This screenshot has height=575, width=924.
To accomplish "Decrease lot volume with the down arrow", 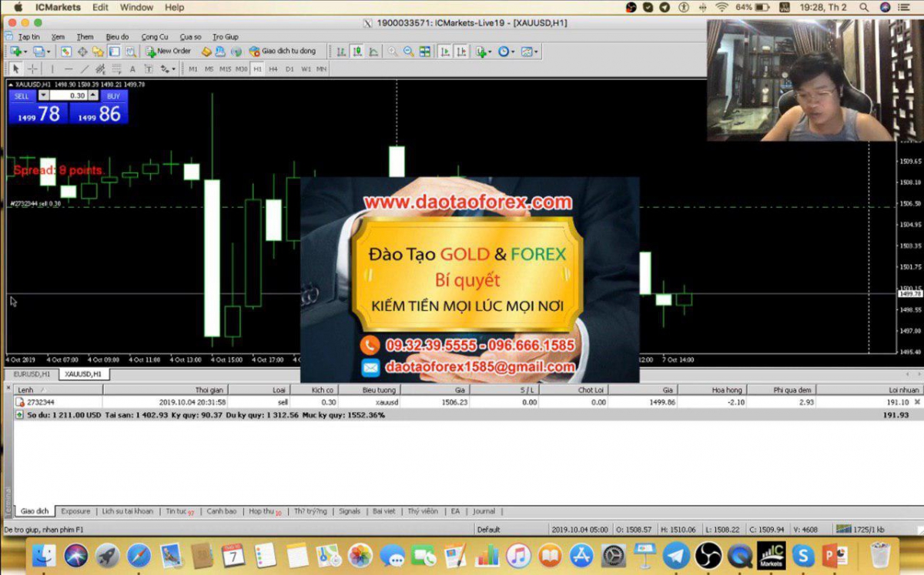I will click(43, 95).
